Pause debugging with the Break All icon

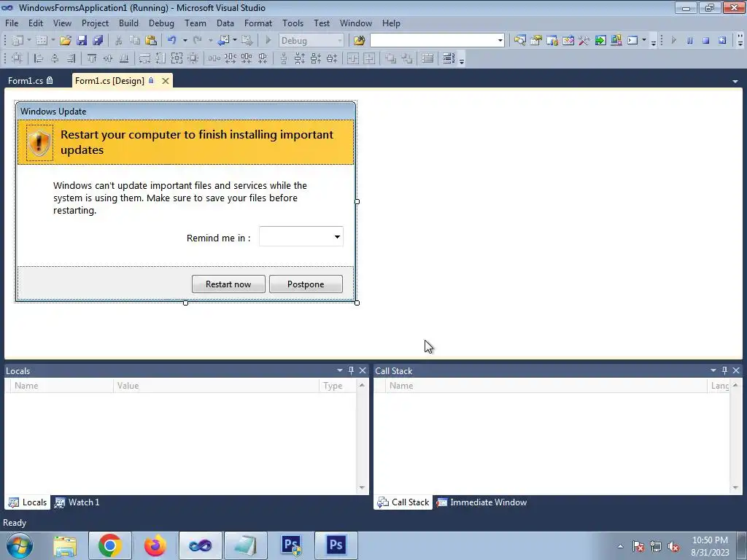[689, 41]
